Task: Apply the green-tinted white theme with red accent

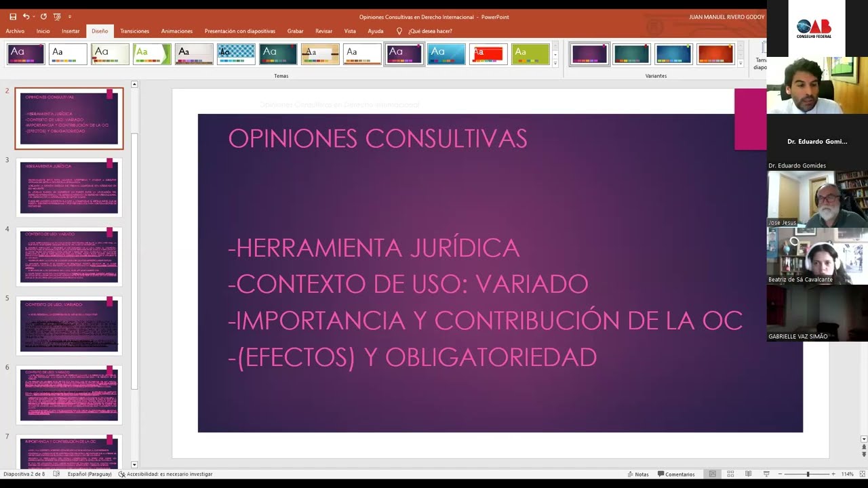Action: point(110,54)
